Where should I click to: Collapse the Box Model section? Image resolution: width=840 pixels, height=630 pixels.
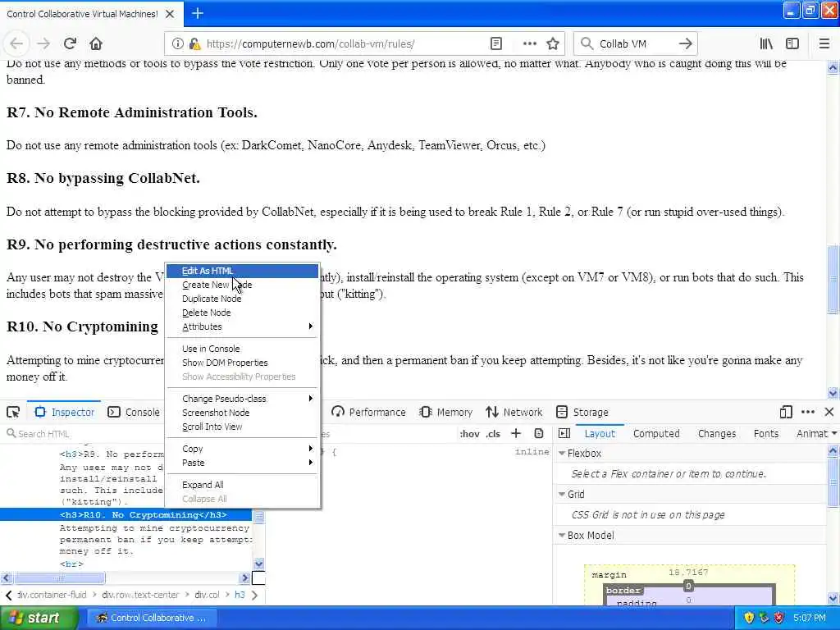point(562,535)
